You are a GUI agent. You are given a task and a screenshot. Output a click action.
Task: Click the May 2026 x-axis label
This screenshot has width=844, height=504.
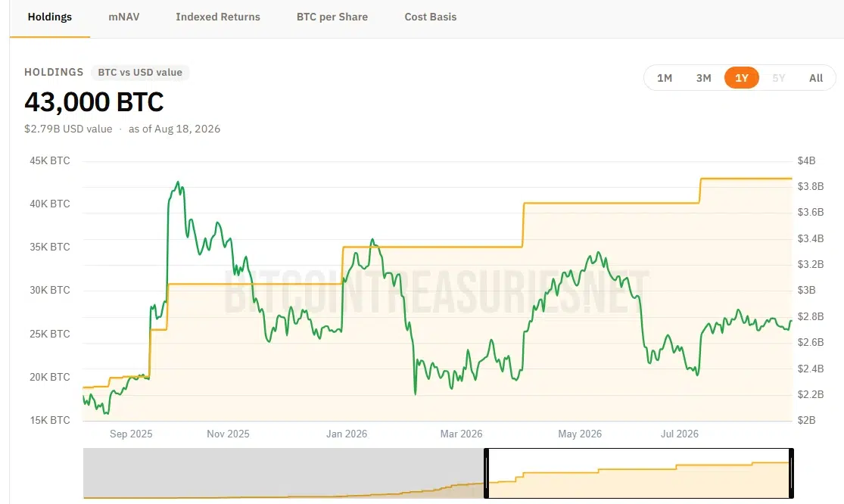(x=580, y=434)
